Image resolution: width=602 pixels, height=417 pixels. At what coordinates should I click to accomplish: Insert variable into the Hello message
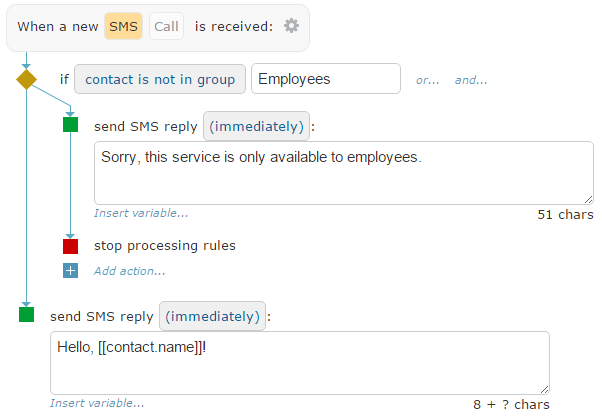pyautogui.click(x=97, y=403)
